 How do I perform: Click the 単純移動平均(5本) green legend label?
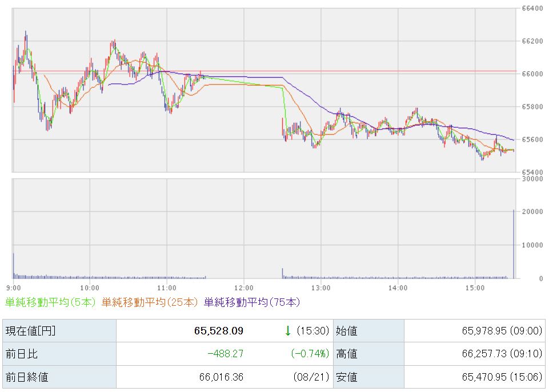click(50, 302)
